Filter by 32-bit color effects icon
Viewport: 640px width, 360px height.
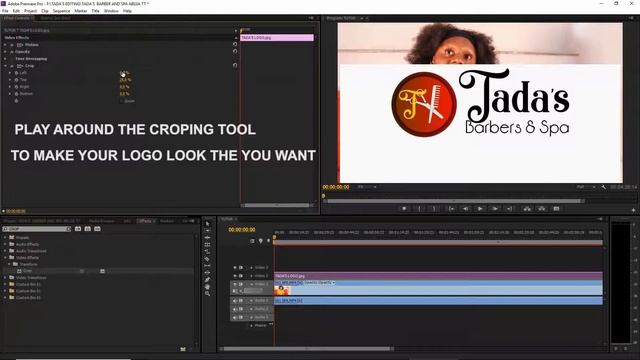coord(88,229)
